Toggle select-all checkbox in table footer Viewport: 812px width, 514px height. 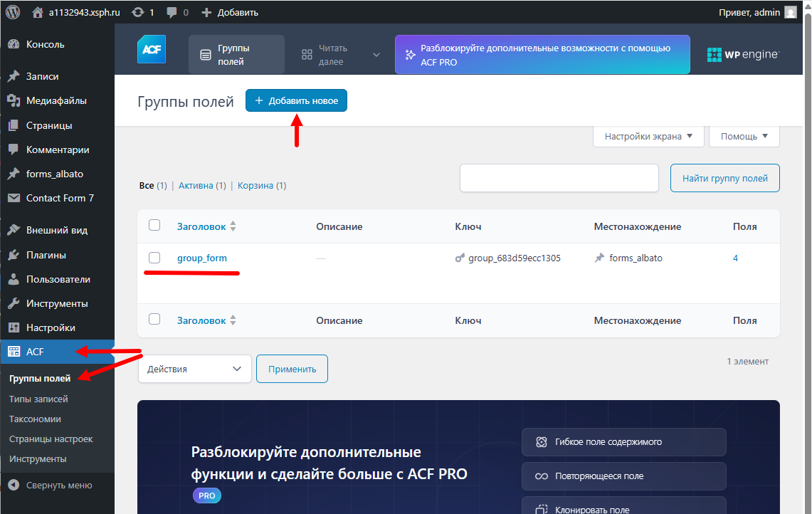(154, 320)
